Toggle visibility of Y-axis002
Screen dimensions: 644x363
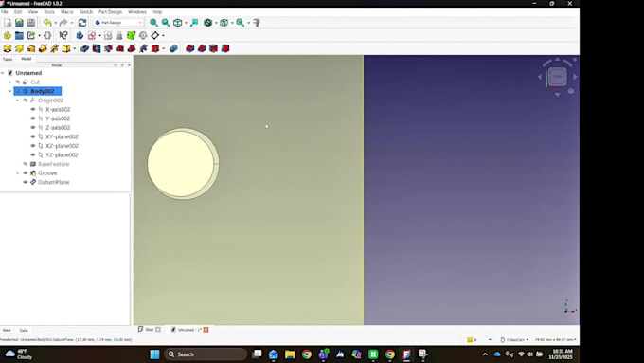point(33,118)
